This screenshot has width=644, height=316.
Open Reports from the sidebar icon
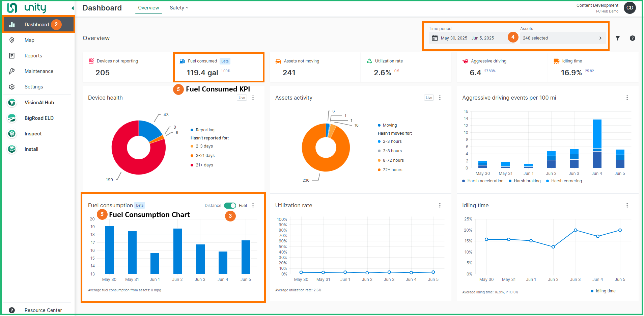(x=12, y=56)
